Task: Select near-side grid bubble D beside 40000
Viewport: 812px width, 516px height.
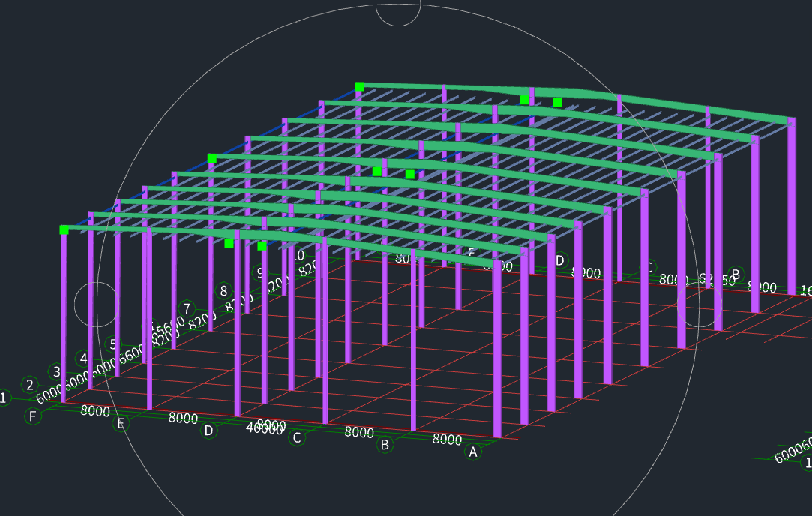Action: 208,430
